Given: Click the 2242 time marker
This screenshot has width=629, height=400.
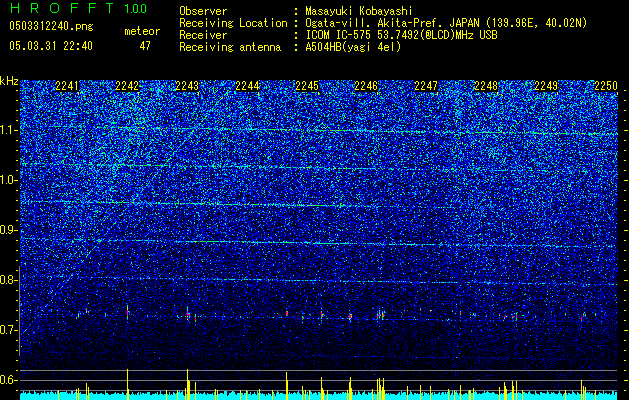Looking at the screenshot, I should point(127,86).
